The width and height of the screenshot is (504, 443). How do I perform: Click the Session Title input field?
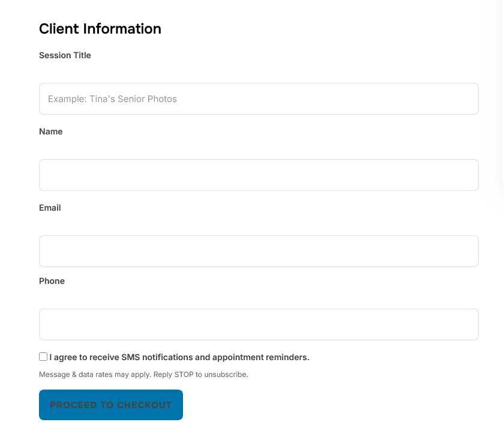pos(259,99)
